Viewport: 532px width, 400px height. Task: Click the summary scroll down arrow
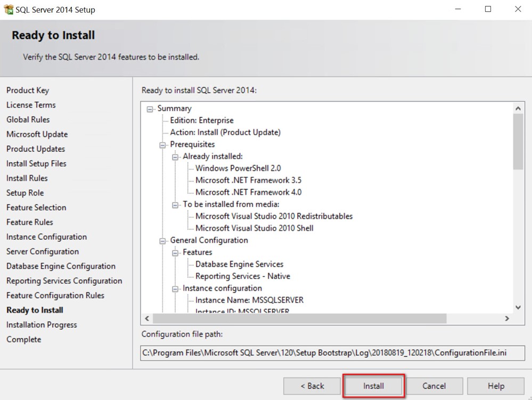point(518,307)
